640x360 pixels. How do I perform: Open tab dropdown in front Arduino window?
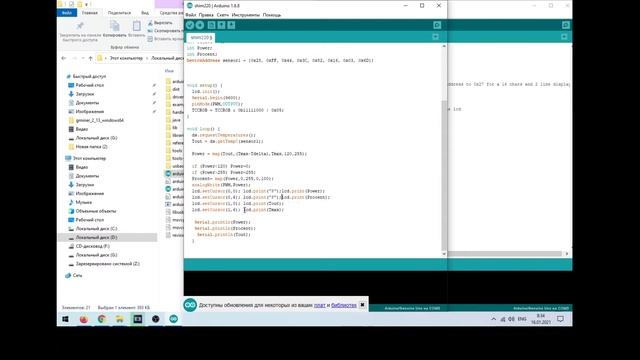436,37
